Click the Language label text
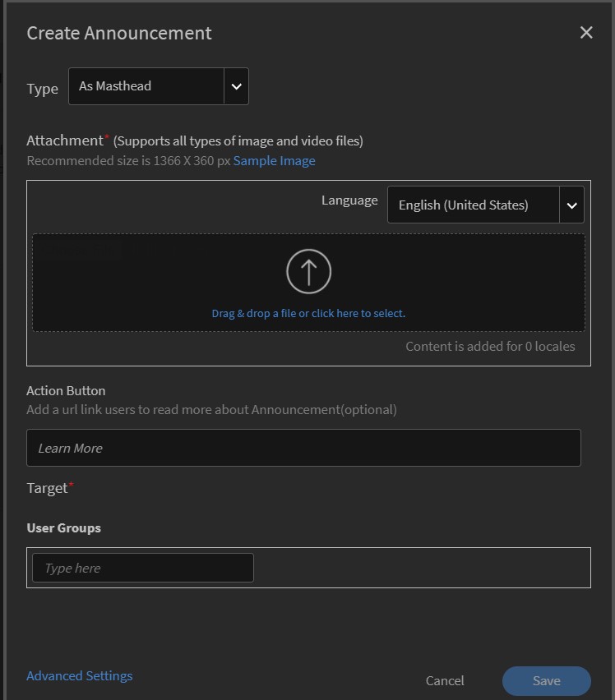 [x=349, y=200]
